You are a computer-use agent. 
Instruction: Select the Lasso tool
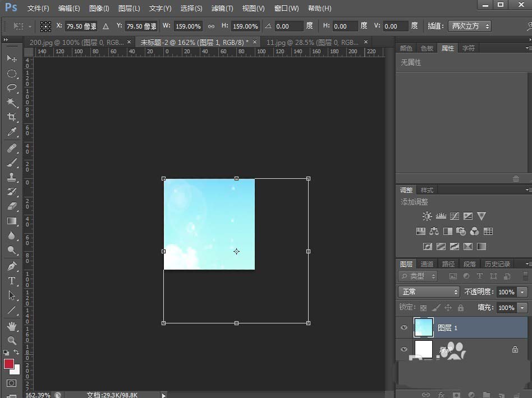[x=12, y=88]
